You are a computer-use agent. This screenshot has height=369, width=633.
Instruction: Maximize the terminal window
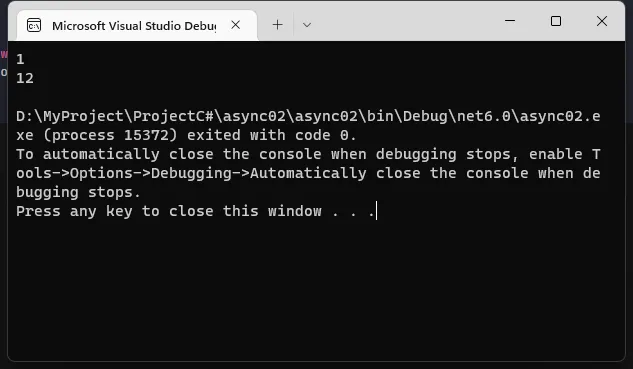click(556, 21)
